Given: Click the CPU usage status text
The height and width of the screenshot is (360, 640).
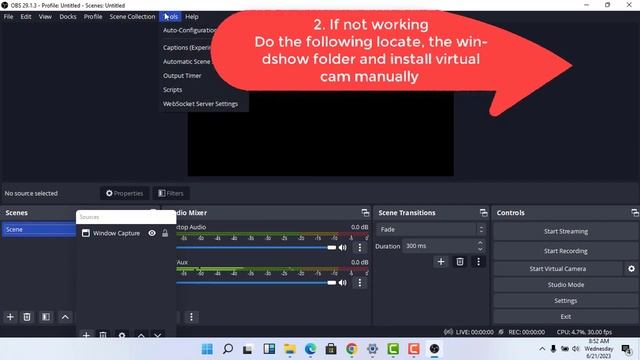Looking at the screenshot, I should point(584,332).
